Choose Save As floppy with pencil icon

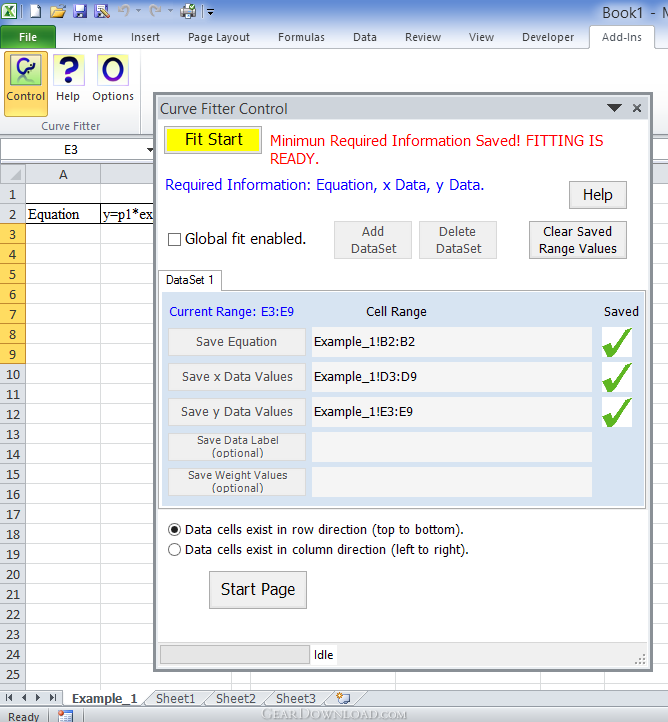tap(102, 11)
